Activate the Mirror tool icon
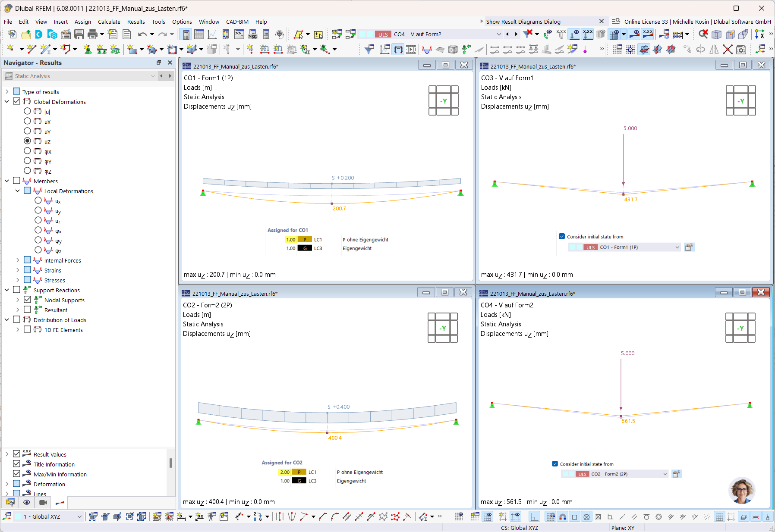 (x=714, y=50)
